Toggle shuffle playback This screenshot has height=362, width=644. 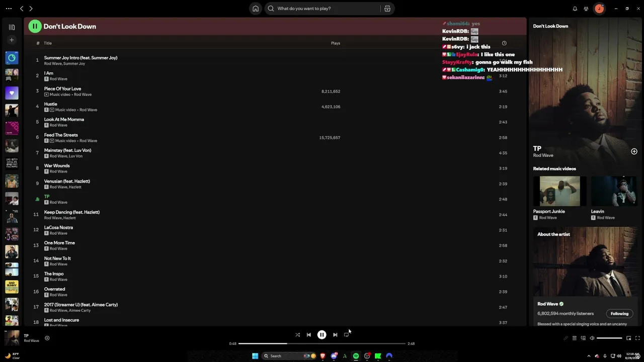click(x=297, y=335)
